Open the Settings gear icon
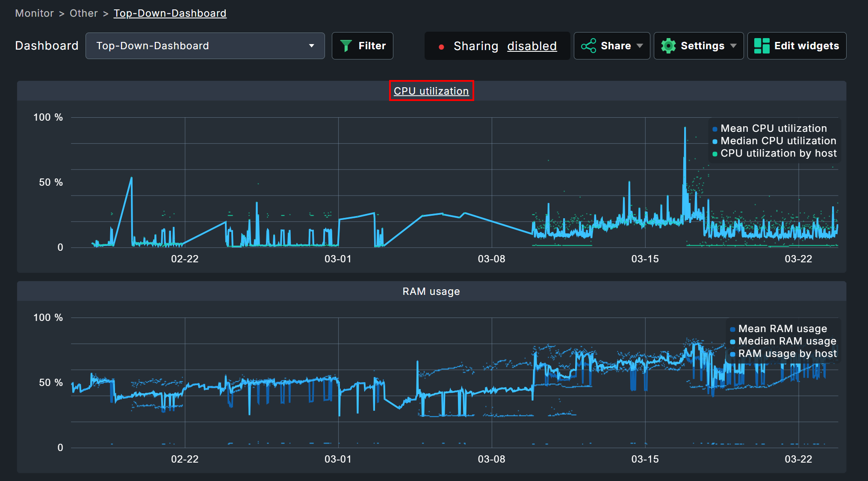The height and width of the screenshot is (481, 868). 669,45
